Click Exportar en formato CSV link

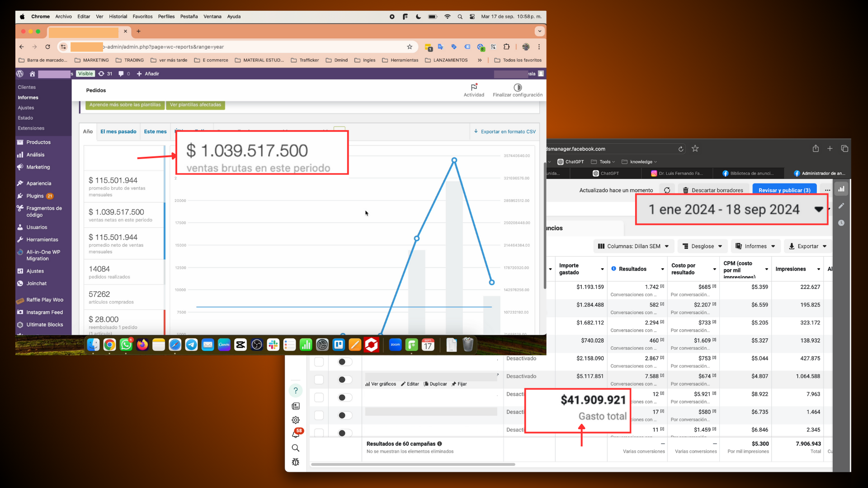505,131
